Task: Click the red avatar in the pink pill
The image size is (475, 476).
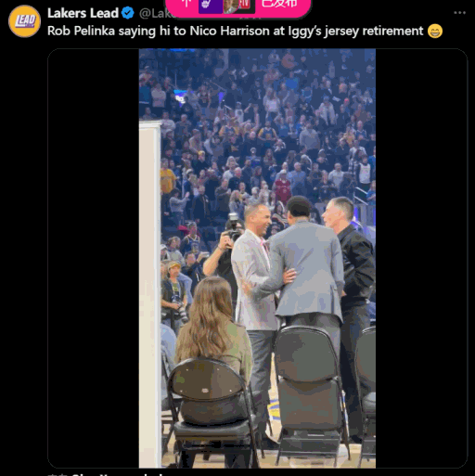Action: [247, 6]
